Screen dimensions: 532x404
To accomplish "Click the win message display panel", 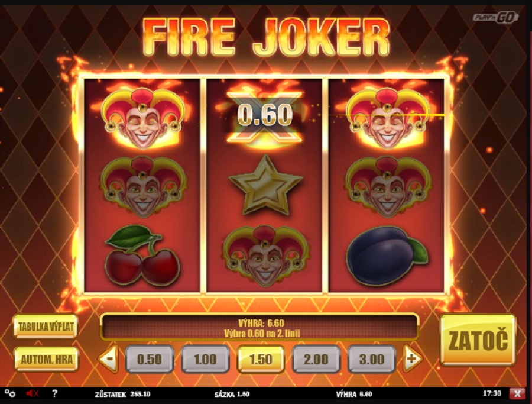I will [x=259, y=327].
